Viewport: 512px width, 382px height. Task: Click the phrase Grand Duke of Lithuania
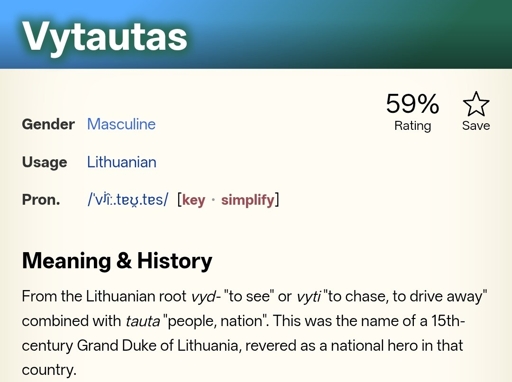click(157, 345)
